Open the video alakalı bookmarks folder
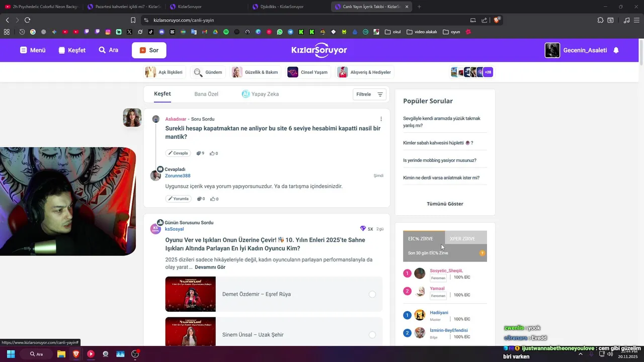Screen dimensions: 644x362 point(422,32)
